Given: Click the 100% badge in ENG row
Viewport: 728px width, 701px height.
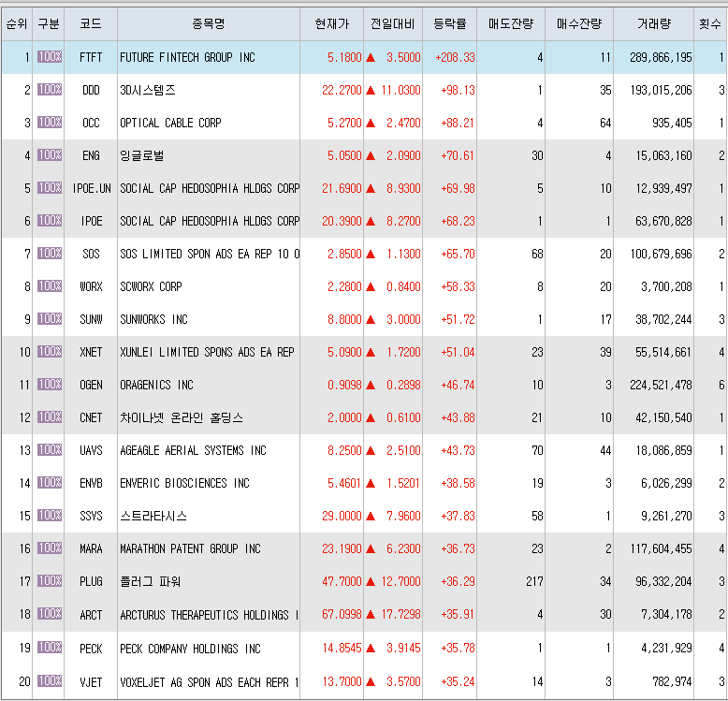Looking at the screenshot, I should [x=50, y=154].
